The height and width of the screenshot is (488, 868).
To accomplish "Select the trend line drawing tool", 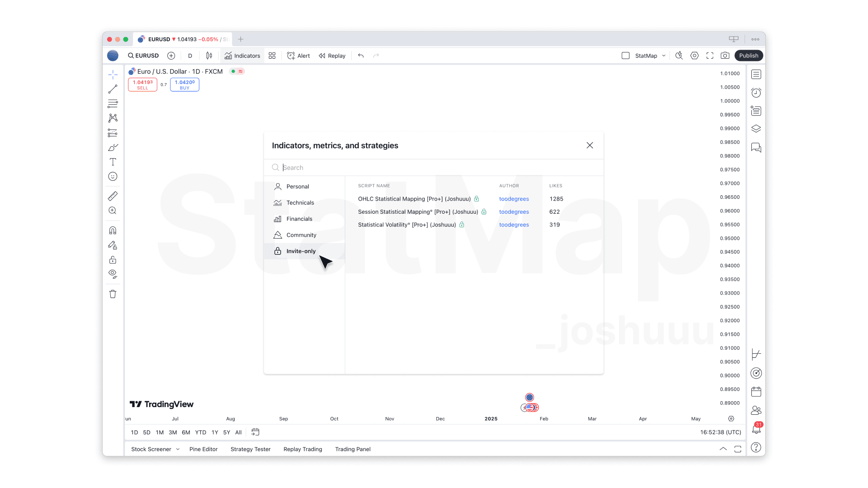I will pyautogui.click(x=113, y=89).
